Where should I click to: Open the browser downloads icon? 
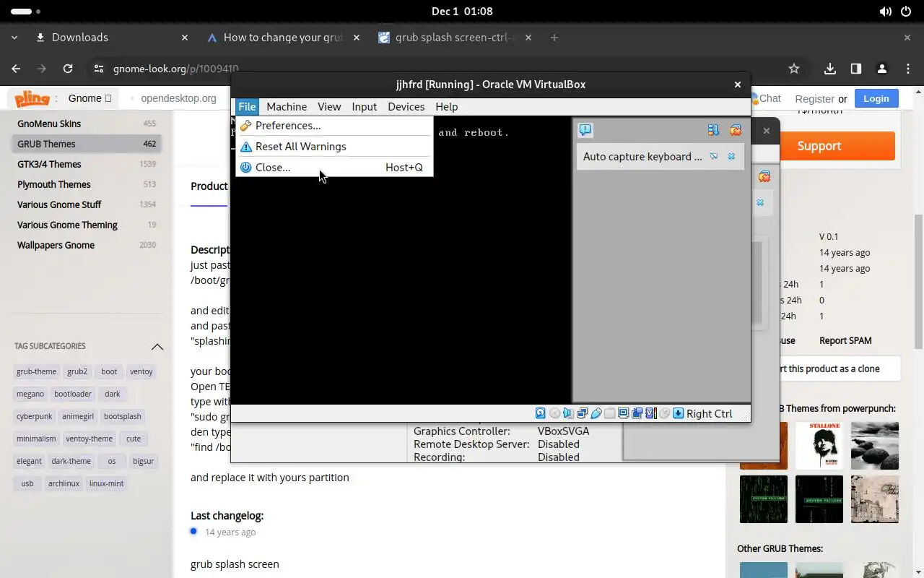coord(829,69)
